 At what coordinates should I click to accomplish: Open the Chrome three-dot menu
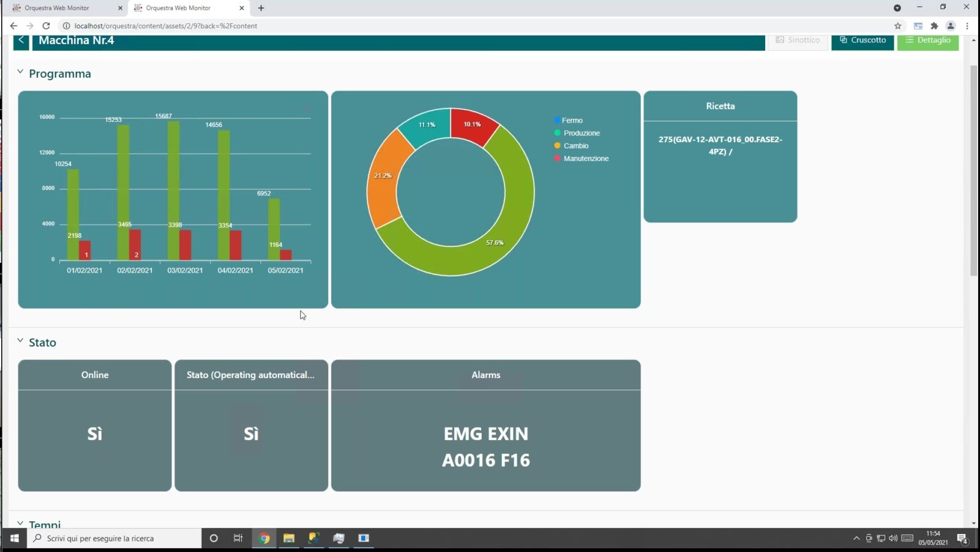967,26
